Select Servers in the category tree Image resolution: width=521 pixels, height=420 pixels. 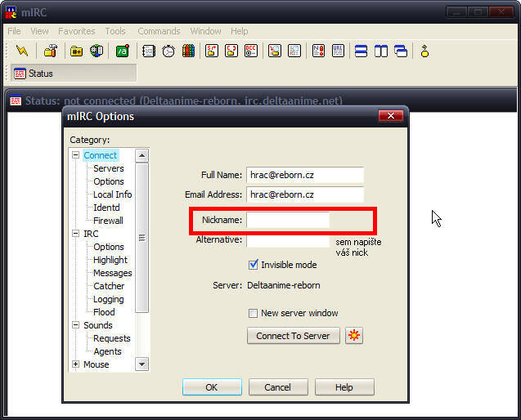click(x=108, y=168)
